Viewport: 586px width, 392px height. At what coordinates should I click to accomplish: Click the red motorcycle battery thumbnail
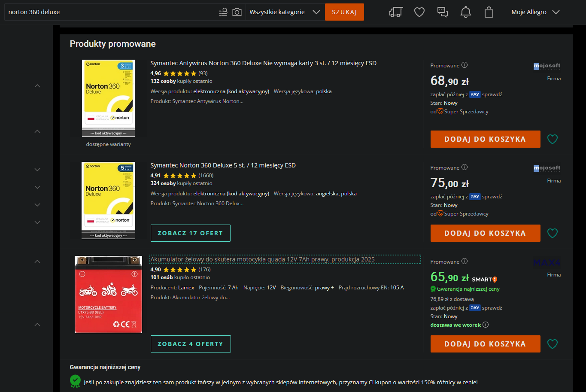[108, 295]
